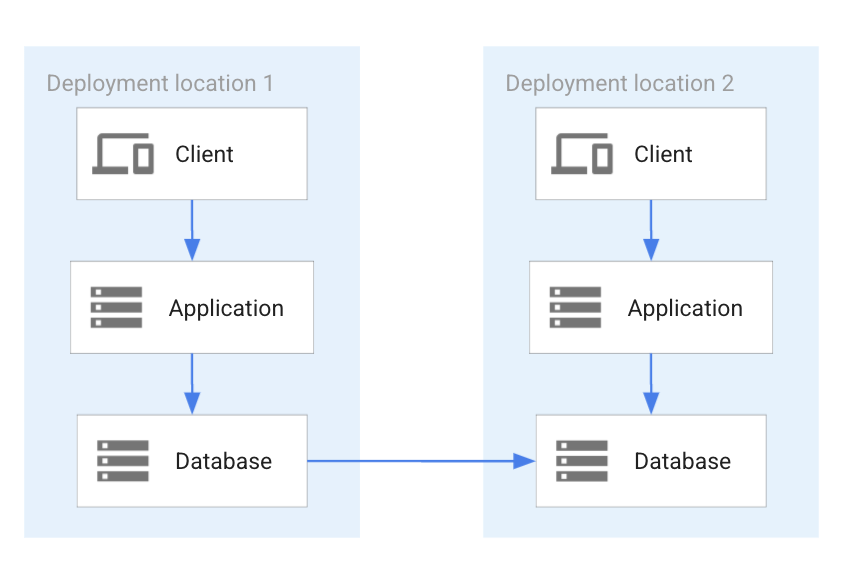Select the Database box in Deployment location 1
This screenshot has height=578, width=852.
click(192, 460)
